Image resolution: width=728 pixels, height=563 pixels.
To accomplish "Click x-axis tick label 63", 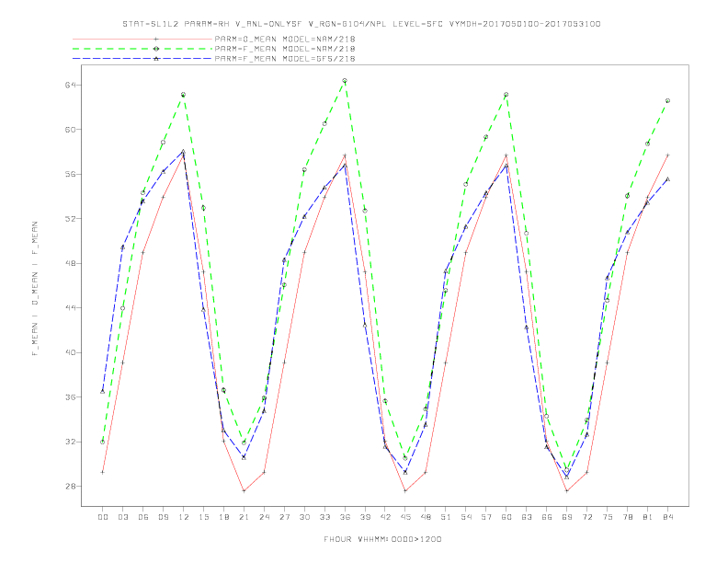I will pyautogui.click(x=527, y=517).
